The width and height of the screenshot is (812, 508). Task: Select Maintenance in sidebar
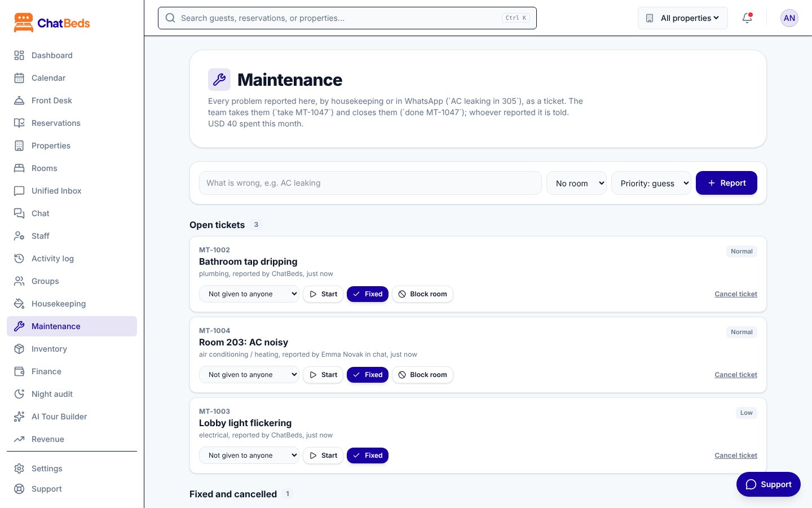[x=72, y=326]
